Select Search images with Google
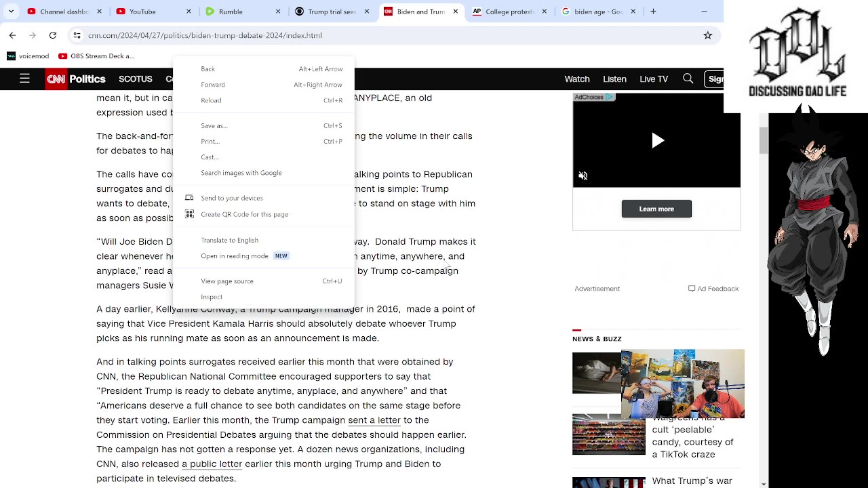Viewport: 868px width, 488px height. [264, 172]
